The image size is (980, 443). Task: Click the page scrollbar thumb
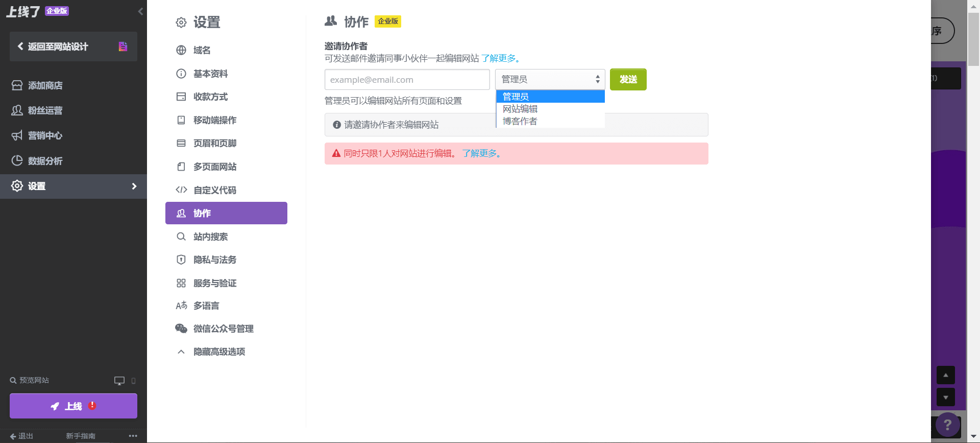point(973,38)
